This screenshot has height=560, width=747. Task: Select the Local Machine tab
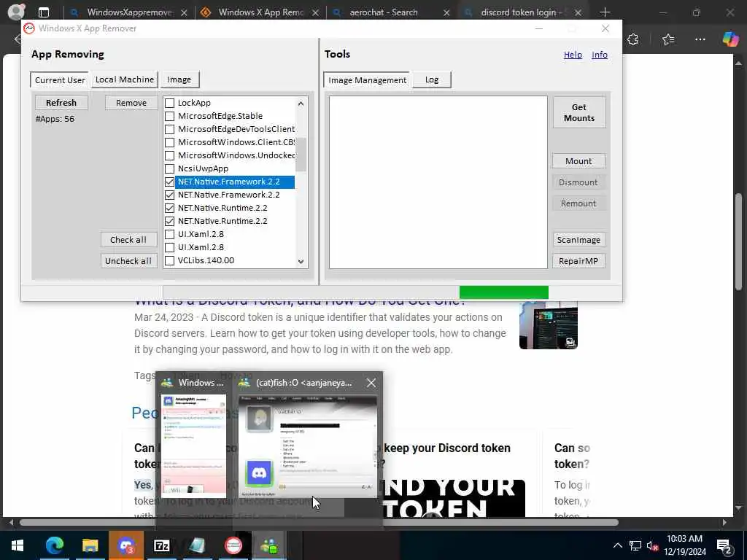(x=125, y=79)
